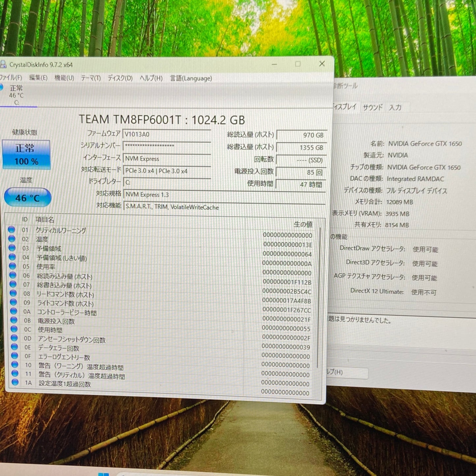Viewport: 476px width, 476px height.
Task: Click blue status icon for 使用率 row
Action: (x=13, y=266)
